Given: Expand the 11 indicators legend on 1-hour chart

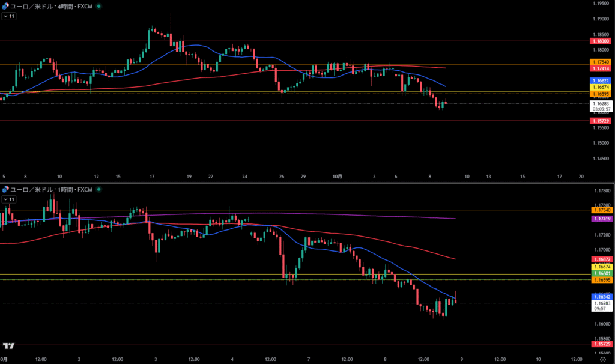Looking at the screenshot, I should tap(9, 199).
